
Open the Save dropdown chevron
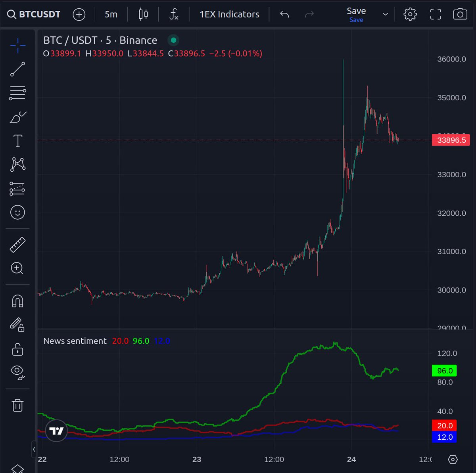pos(384,14)
